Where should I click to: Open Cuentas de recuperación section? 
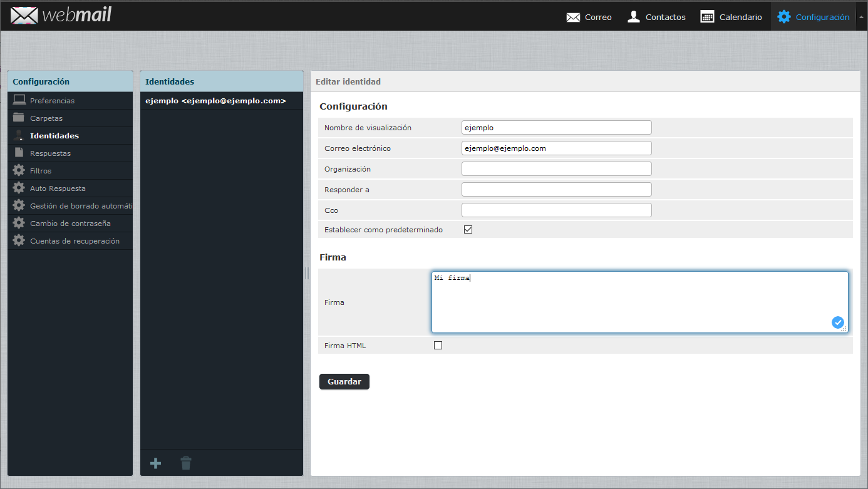point(70,241)
